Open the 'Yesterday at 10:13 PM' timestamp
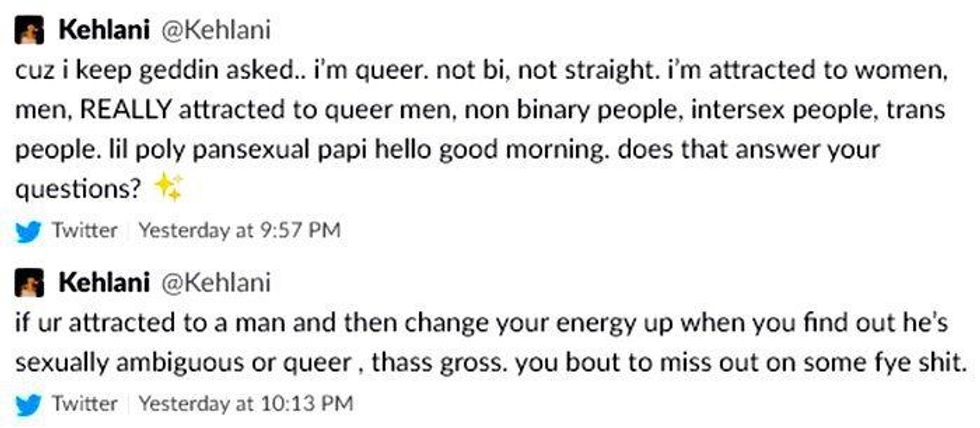The height and width of the screenshot is (428, 980). pos(245,403)
